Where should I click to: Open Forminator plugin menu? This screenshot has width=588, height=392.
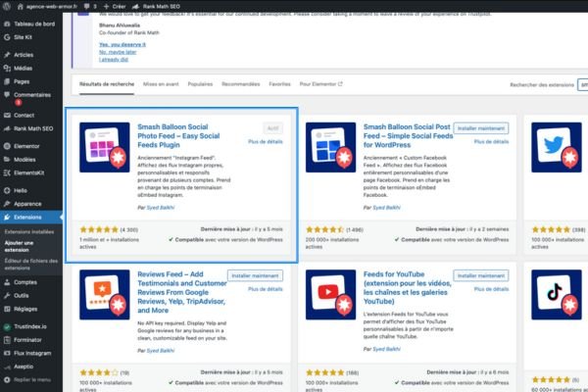[x=31, y=338]
